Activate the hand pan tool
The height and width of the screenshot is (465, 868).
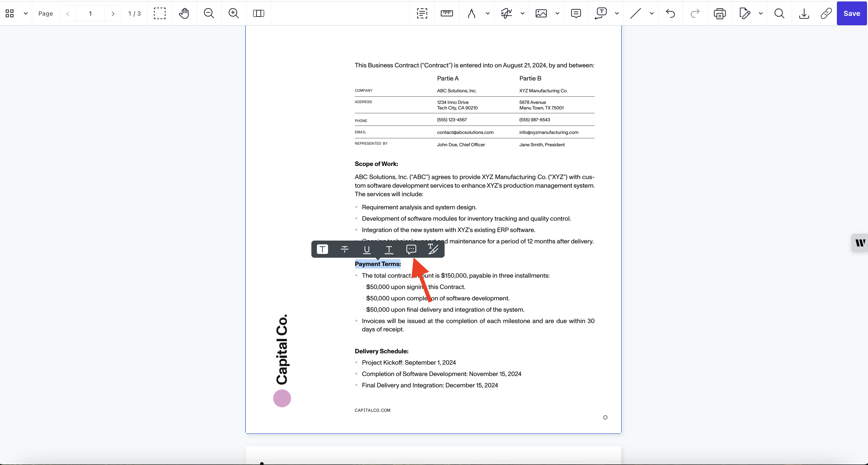[184, 13]
